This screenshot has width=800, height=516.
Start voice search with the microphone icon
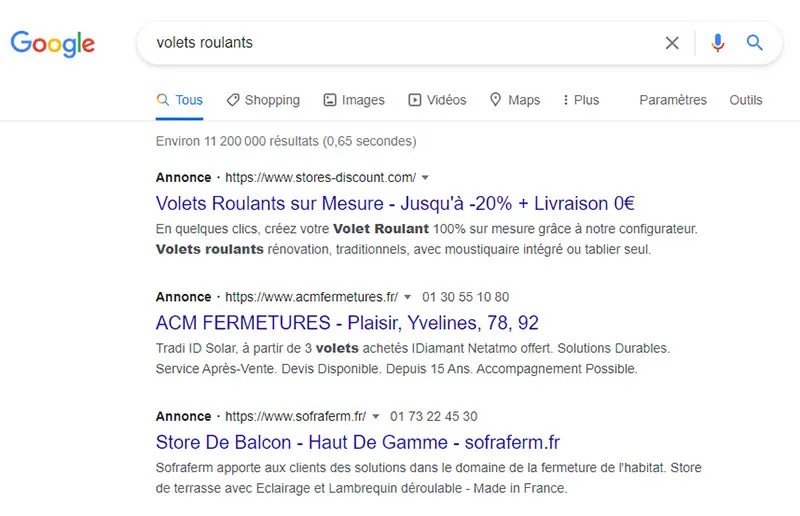pyautogui.click(x=717, y=43)
